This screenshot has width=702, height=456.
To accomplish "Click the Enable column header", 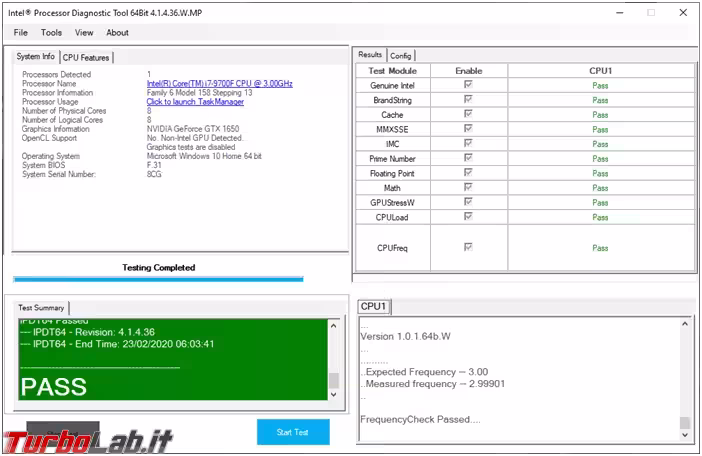I will click(x=469, y=71).
